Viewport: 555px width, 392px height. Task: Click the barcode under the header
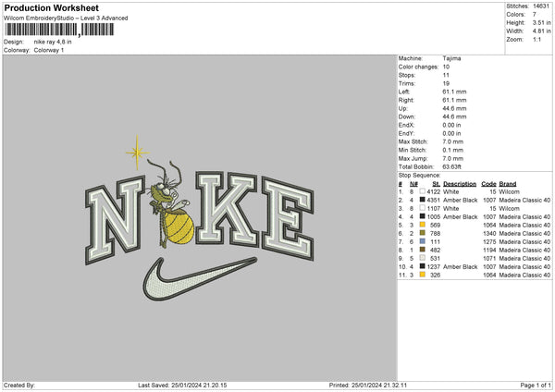(59, 30)
